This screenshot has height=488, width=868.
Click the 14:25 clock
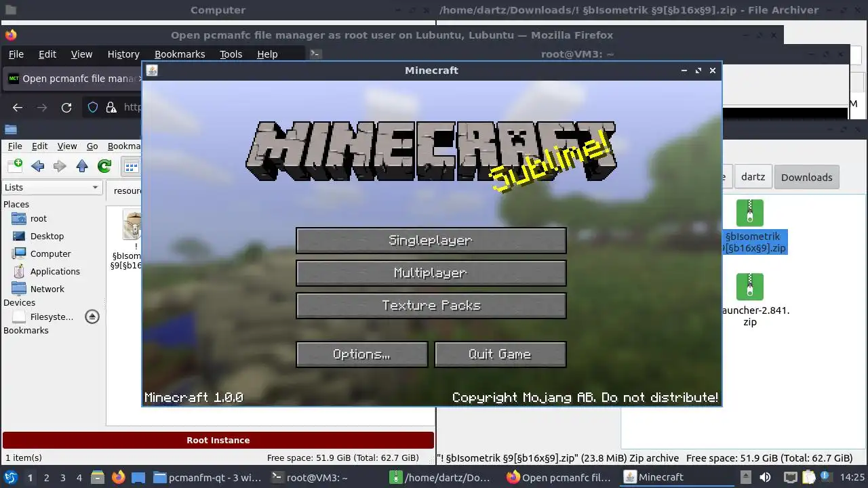point(853,477)
